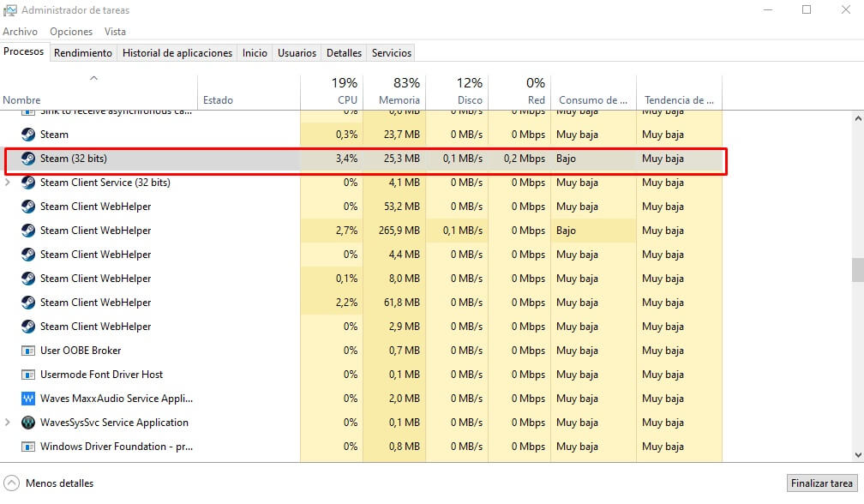The image size is (864, 504).
Task: Click the Task Manager icon in the title bar
Action: point(10,10)
